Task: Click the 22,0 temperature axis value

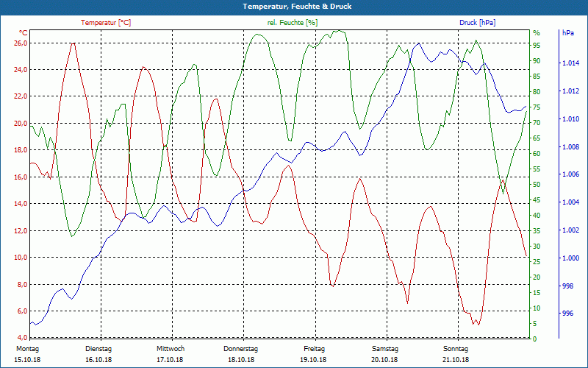Action: click(21, 96)
